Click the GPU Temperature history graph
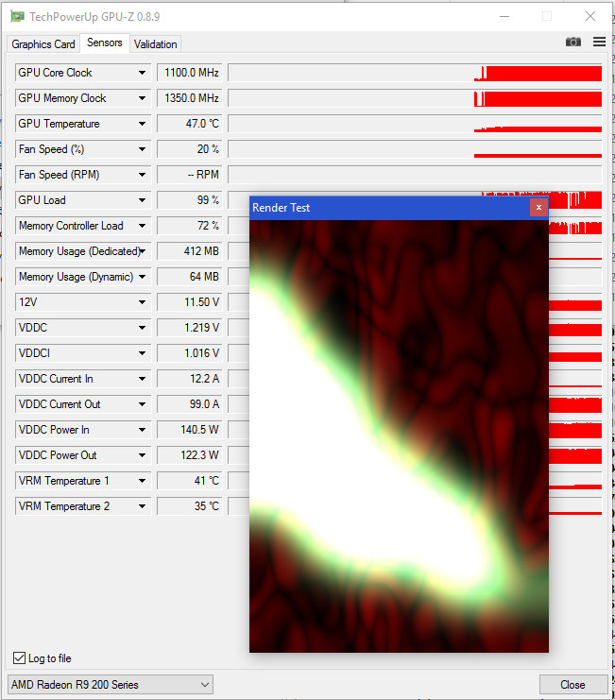 tap(415, 123)
